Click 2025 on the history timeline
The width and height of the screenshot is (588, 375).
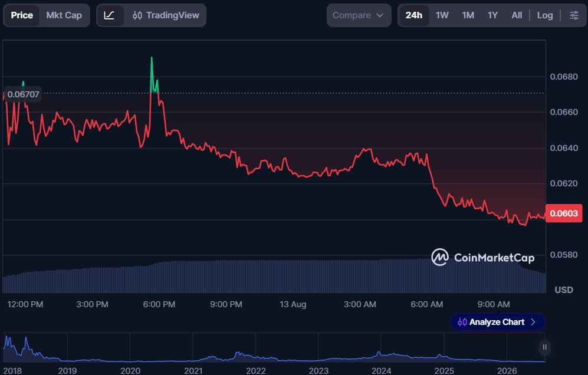click(x=444, y=371)
